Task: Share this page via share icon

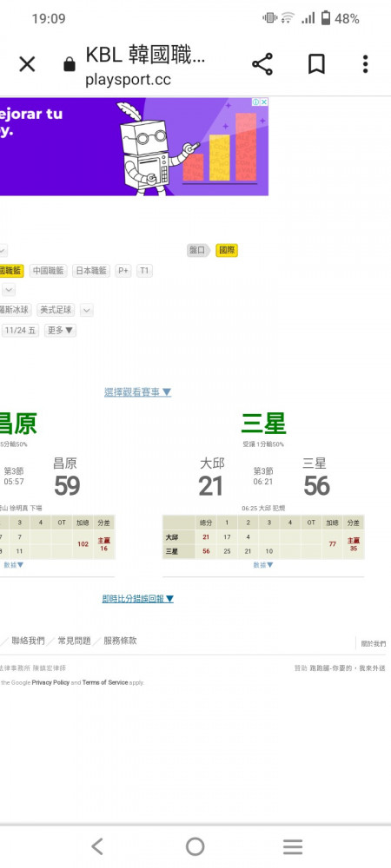Action: click(262, 64)
